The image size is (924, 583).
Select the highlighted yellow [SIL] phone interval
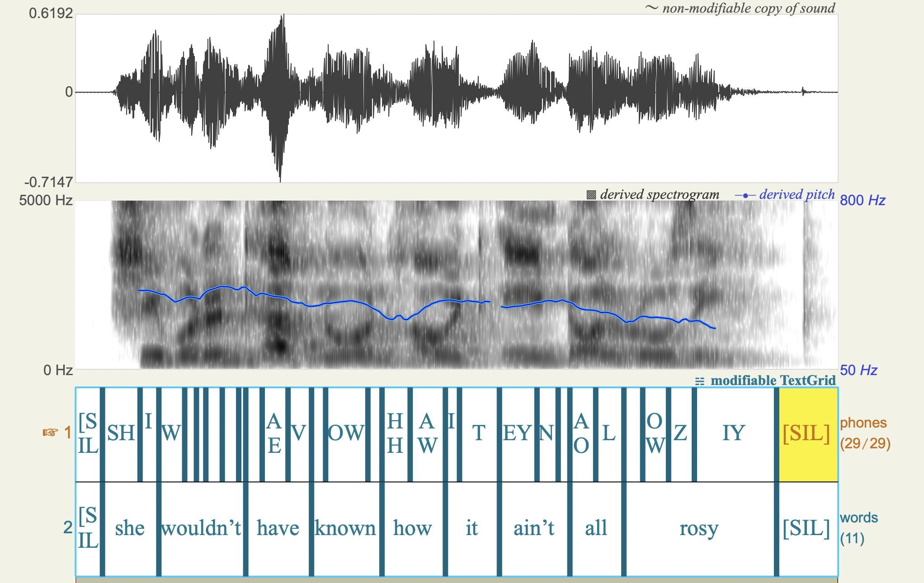tap(808, 434)
